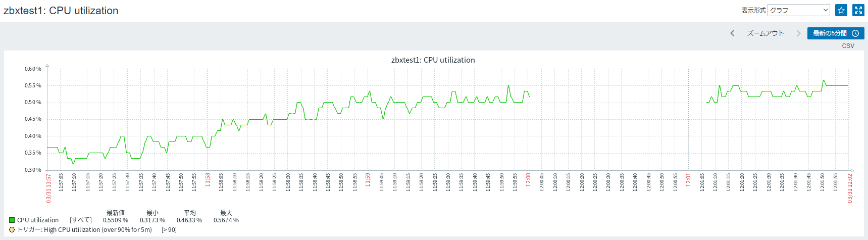Enter fullscreen mode using the expand icon
Image resolution: width=868 pixels, height=240 pixels.
pos(858,10)
